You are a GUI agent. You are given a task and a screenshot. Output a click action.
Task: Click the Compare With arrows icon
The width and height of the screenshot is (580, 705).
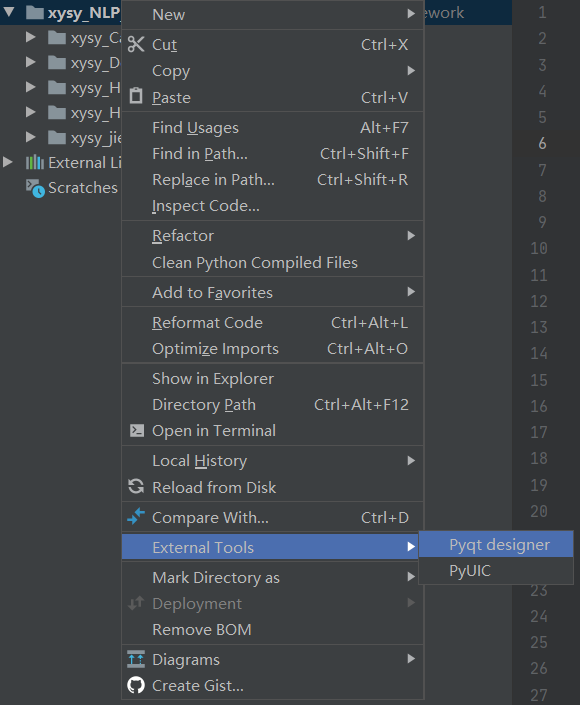click(x=136, y=516)
